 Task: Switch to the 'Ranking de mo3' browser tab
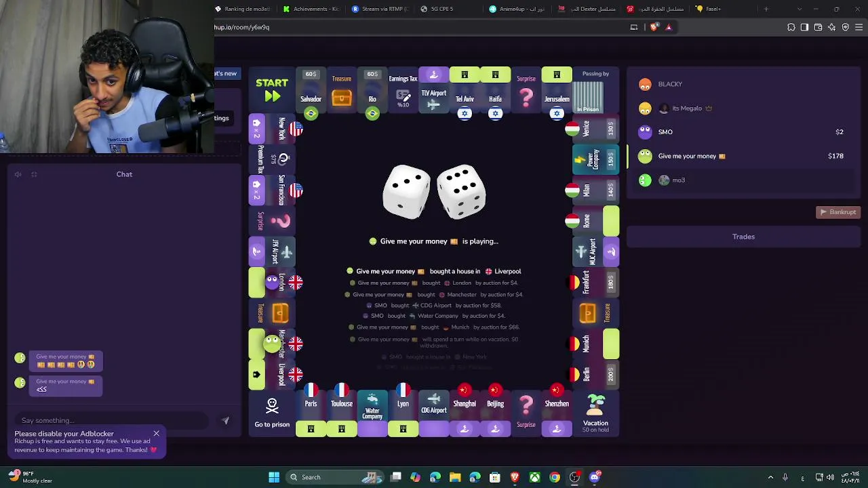click(x=243, y=9)
